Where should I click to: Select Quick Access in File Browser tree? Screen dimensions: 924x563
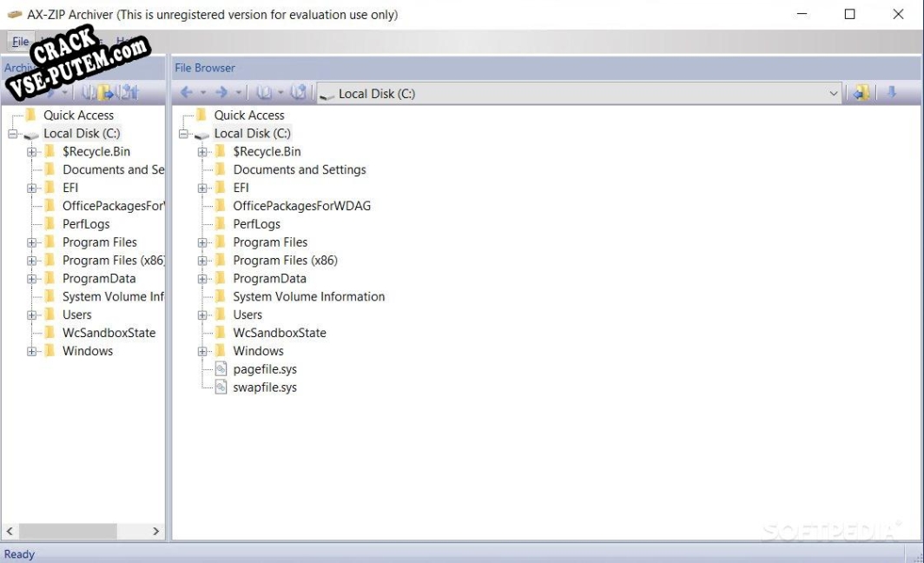point(248,116)
